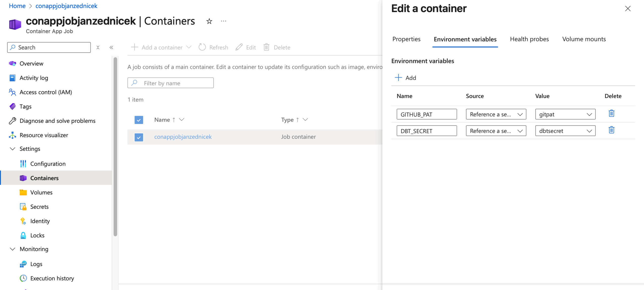Expand the Add a container dropdown arrow

[189, 47]
